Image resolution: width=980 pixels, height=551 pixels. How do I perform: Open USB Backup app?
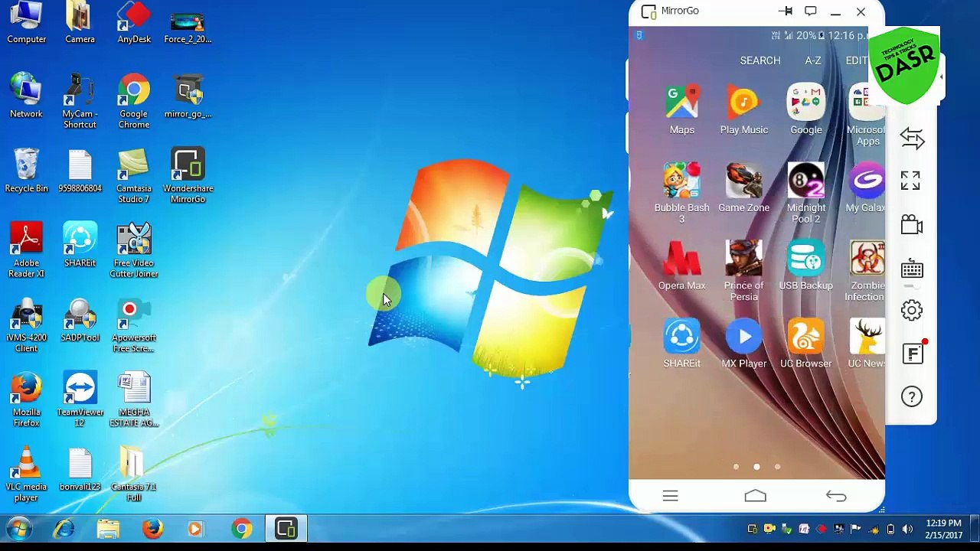(805, 266)
